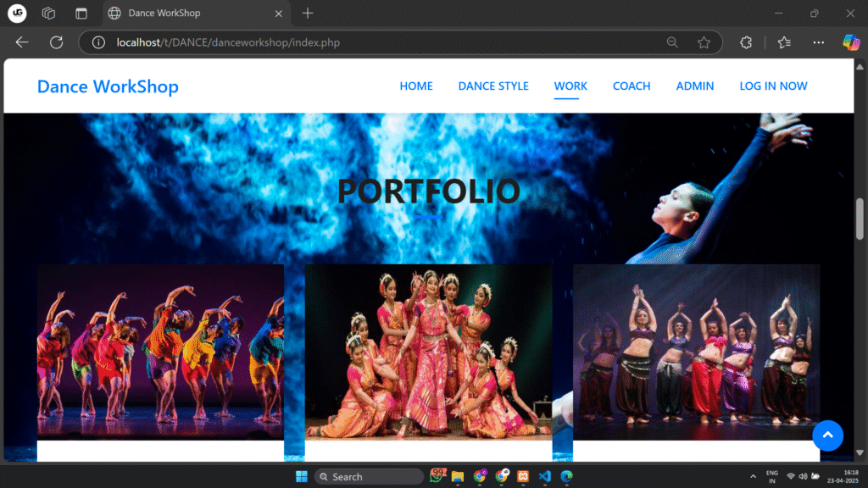This screenshot has height=488, width=868.
Task: Open the Workspaces icon
Action: (x=48, y=14)
